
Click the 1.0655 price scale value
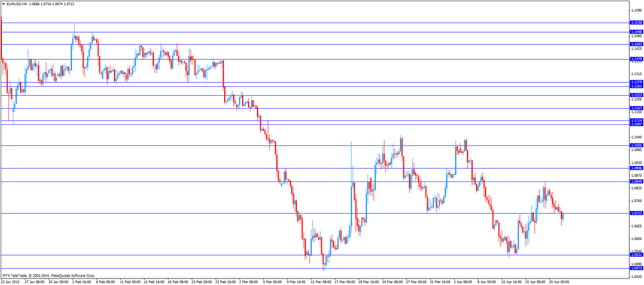(x=636, y=226)
